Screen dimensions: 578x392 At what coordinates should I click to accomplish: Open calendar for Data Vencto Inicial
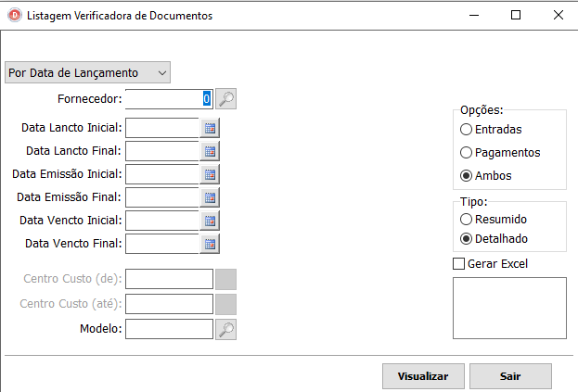point(210,221)
